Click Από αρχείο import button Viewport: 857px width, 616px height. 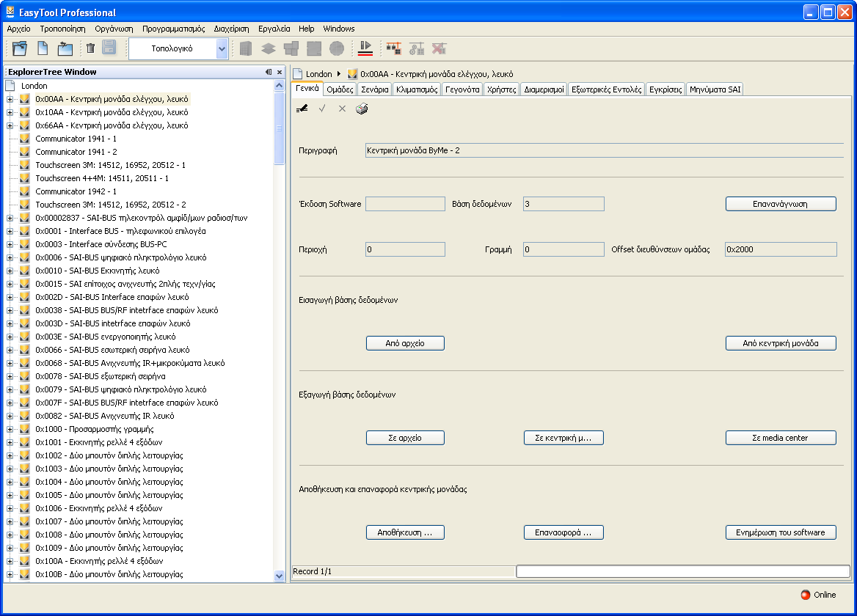coord(405,343)
